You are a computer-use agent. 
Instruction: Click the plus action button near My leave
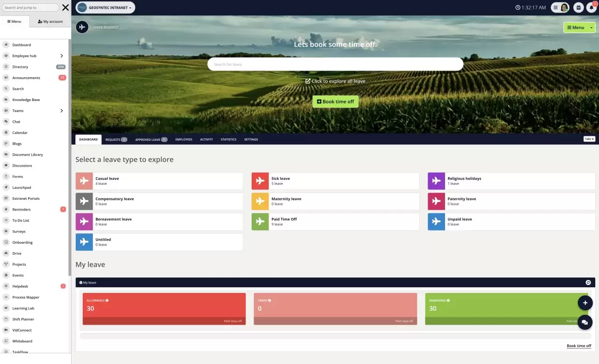585,303
